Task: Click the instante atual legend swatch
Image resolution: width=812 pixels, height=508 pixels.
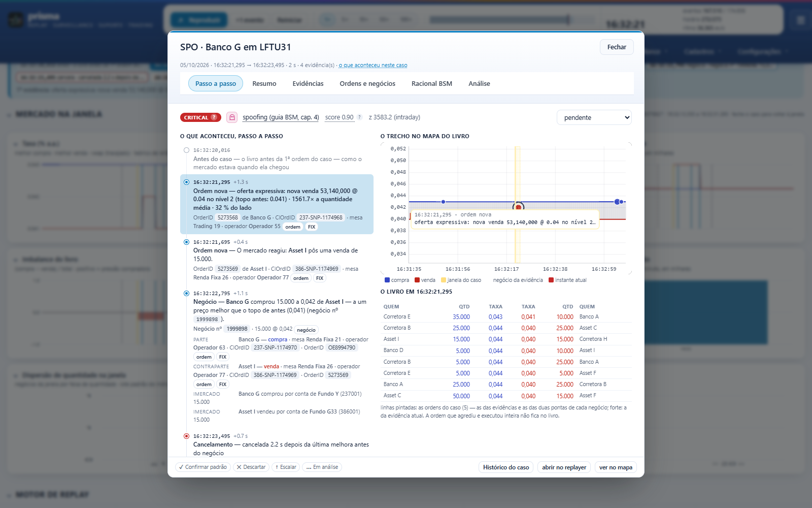Action: (551, 280)
